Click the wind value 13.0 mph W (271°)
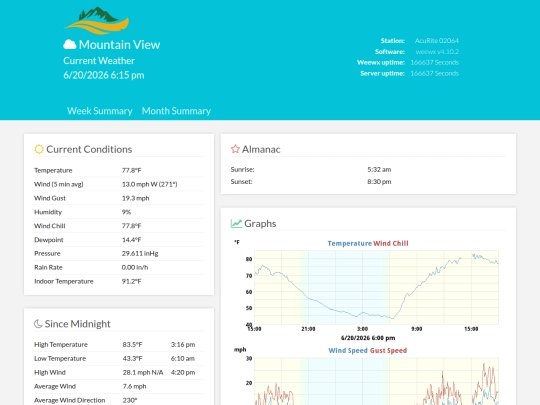Viewport: 540px width, 405px height. click(x=149, y=184)
